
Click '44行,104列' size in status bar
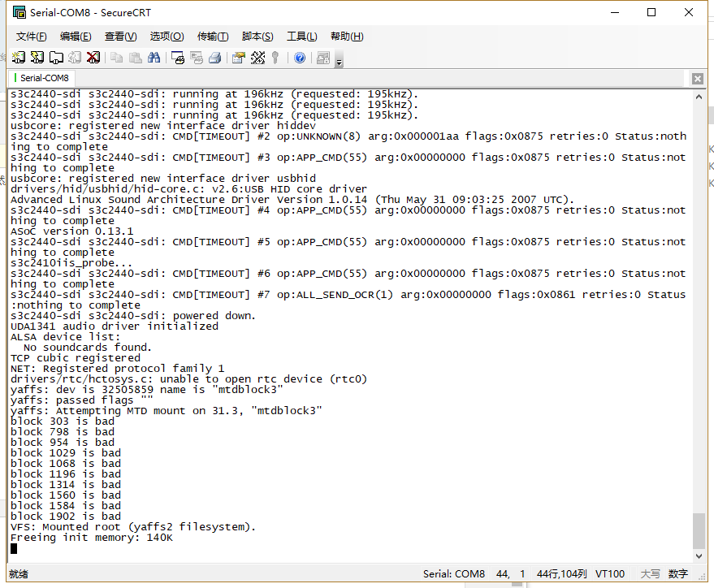pos(561,574)
